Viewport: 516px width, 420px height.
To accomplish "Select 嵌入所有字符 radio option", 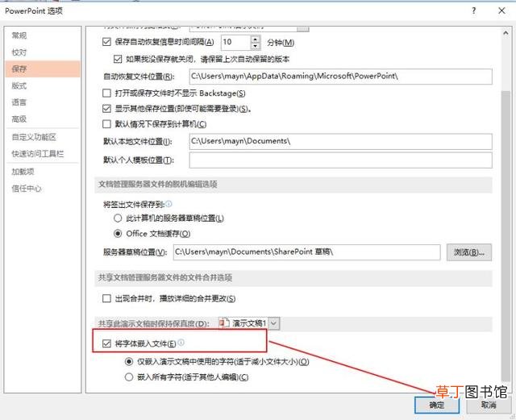I will 129,377.
